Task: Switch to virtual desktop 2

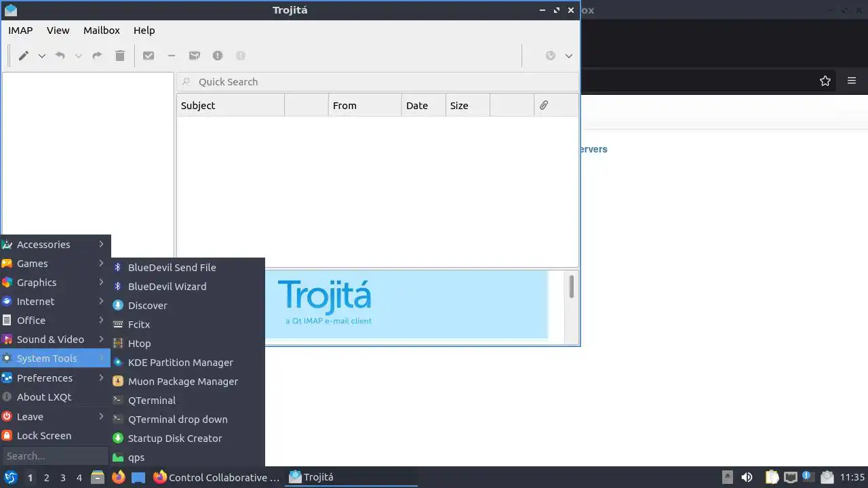Action: point(46,477)
